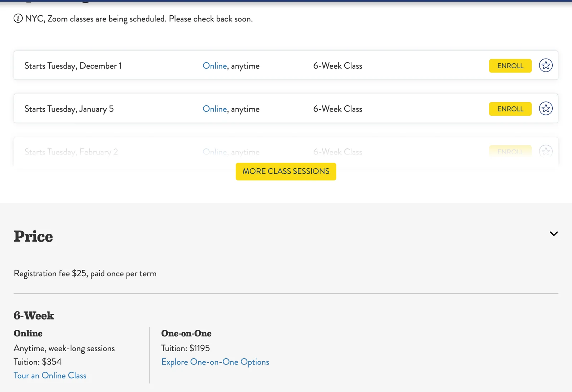Click the info icon beside NYC, Zoom notice

(18, 18)
